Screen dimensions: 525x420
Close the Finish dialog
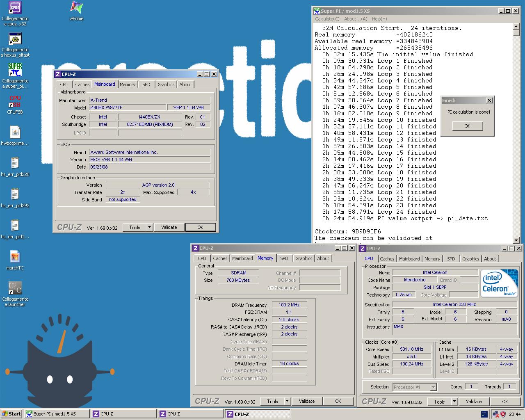pyautogui.click(x=489, y=100)
